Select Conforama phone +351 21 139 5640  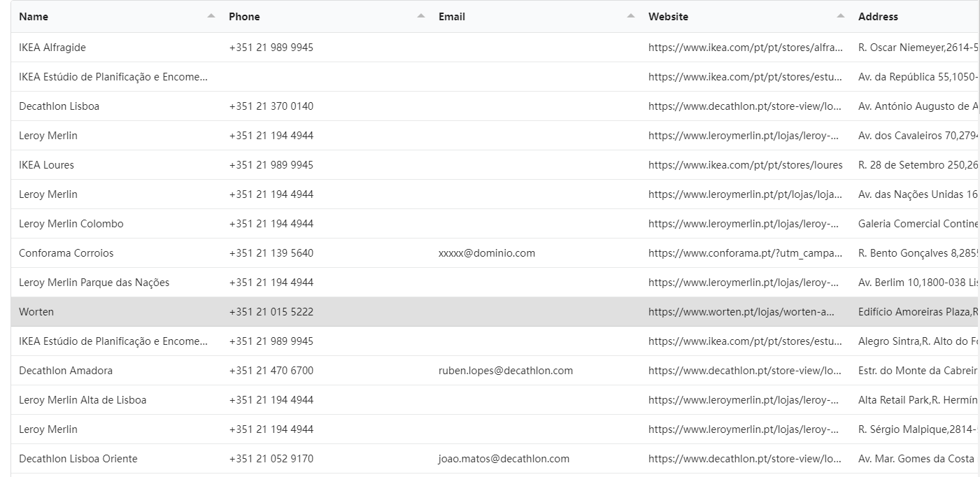(271, 253)
